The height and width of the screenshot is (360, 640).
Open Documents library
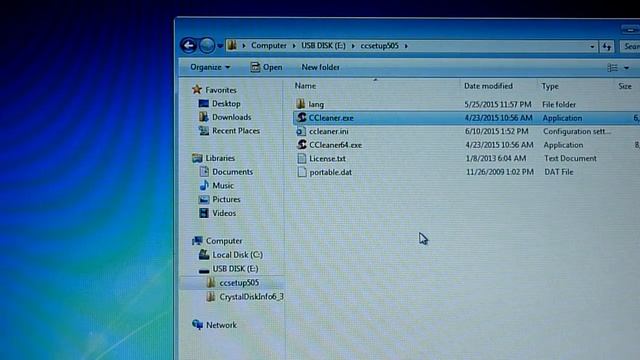point(232,172)
